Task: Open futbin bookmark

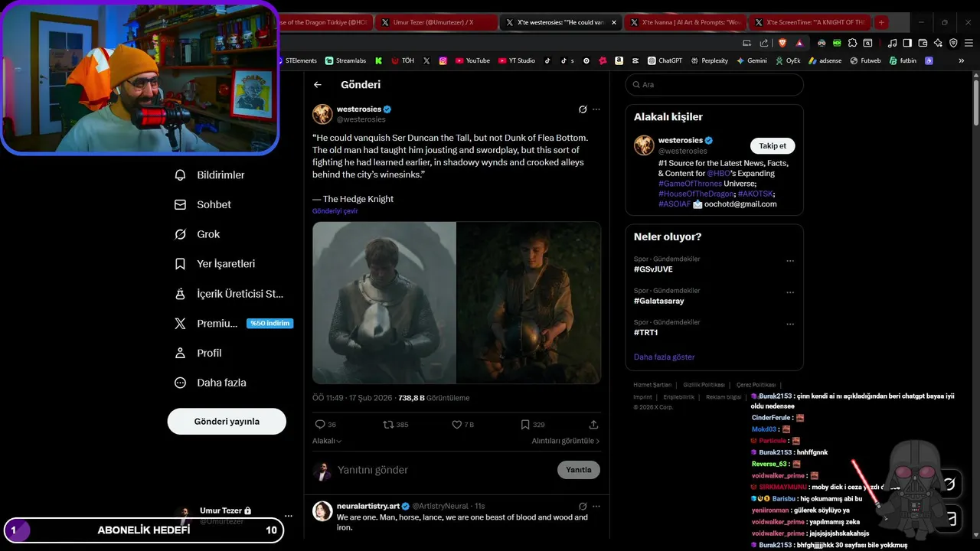Action: pos(903,60)
